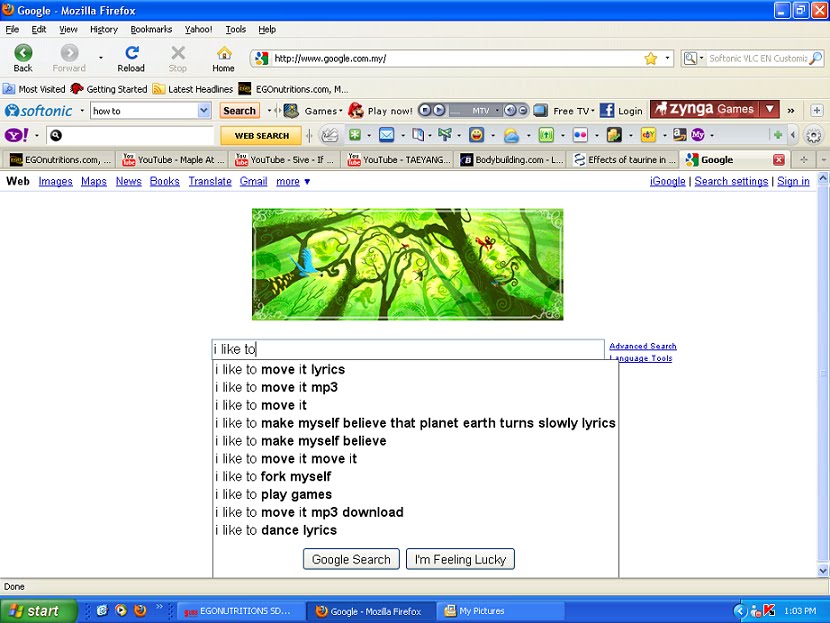The height and width of the screenshot is (623, 830).
Task: Open My Pictures in the taskbar
Action: [x=501, y=611]
